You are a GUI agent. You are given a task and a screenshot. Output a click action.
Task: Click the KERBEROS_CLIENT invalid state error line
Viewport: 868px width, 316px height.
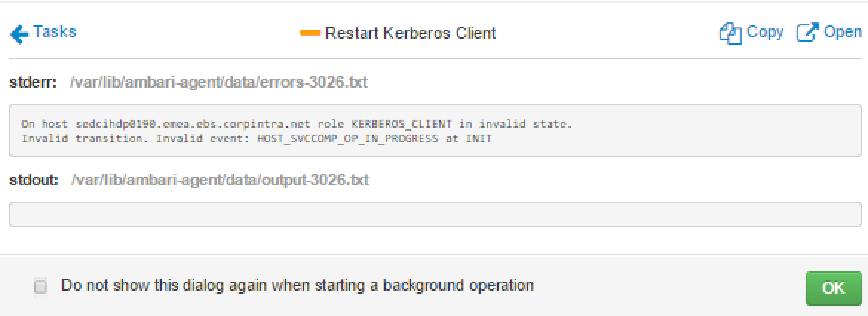coord(297,124)
